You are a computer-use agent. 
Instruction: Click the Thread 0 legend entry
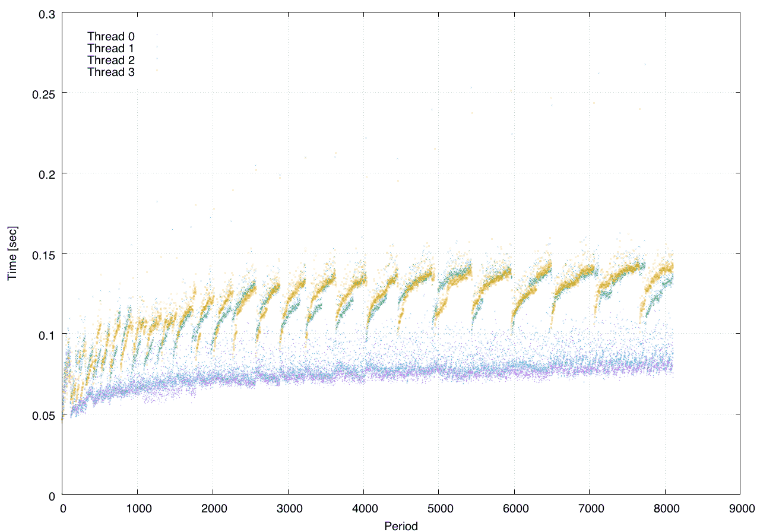[x=111, y=36]
